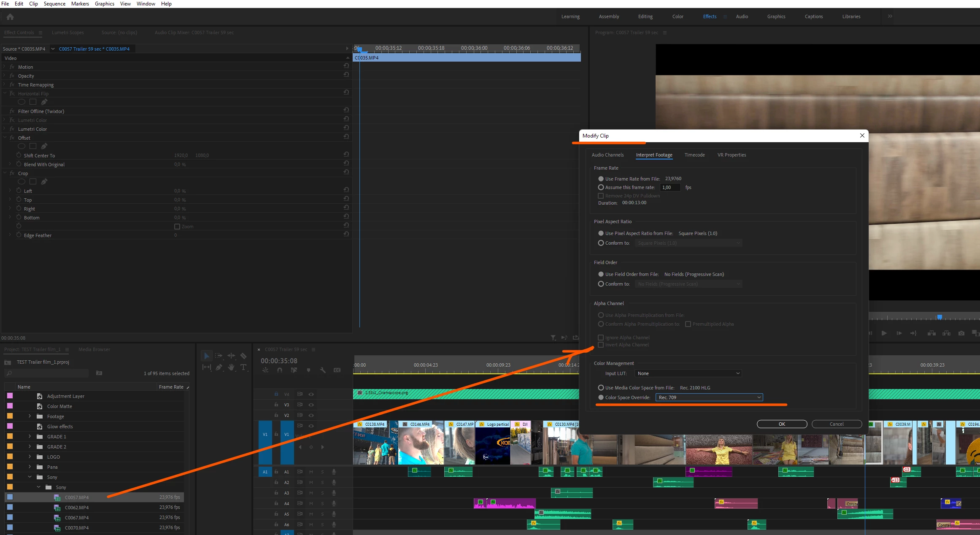
Task: Select the Type tool
Action: (243, 367)
